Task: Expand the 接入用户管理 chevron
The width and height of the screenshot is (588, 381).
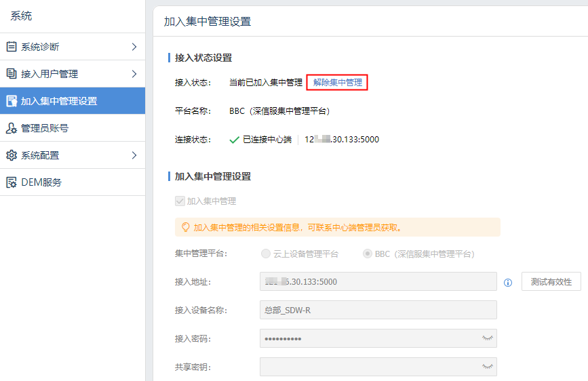Action: click(134, 74)
